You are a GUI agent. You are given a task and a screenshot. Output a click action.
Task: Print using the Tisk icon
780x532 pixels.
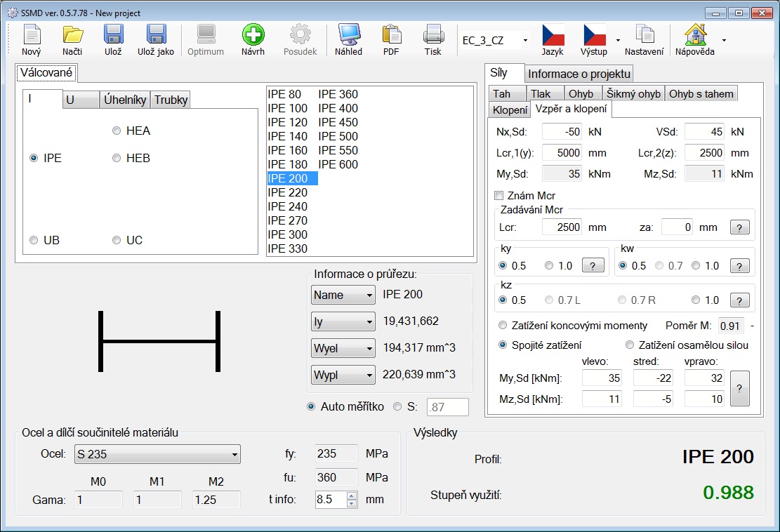coord(432,39)
